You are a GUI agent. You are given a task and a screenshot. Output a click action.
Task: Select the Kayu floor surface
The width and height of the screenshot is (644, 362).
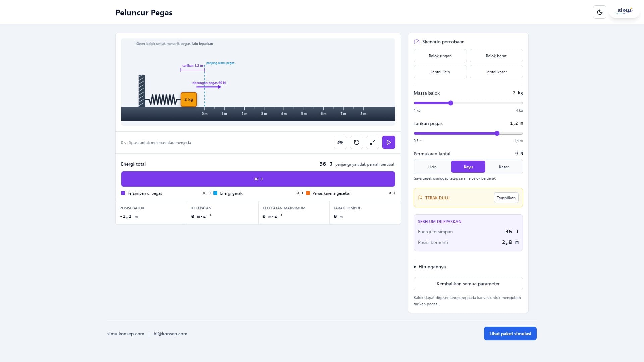click(468, 167)
